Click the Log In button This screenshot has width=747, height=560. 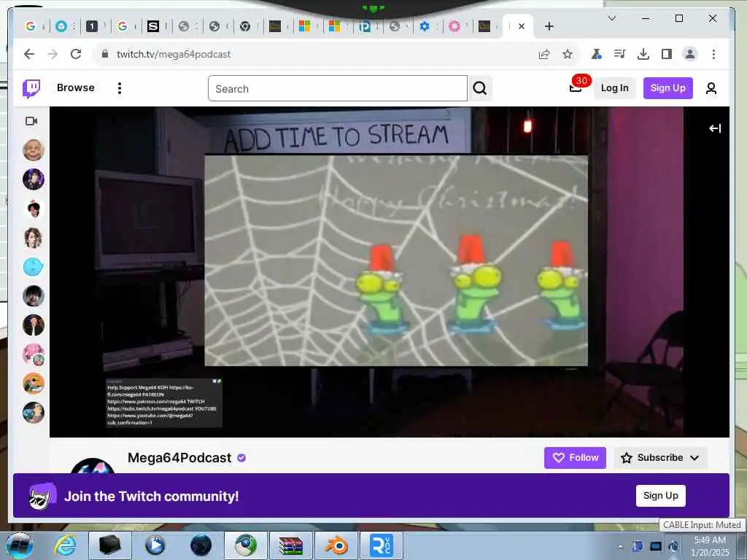pos(614,88)
